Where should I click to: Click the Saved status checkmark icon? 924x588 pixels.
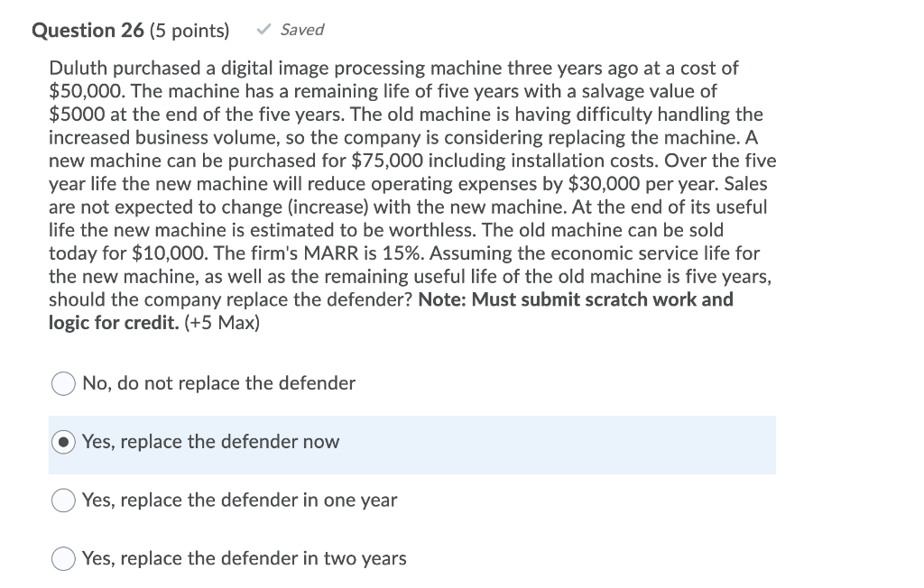pos(263,29)
